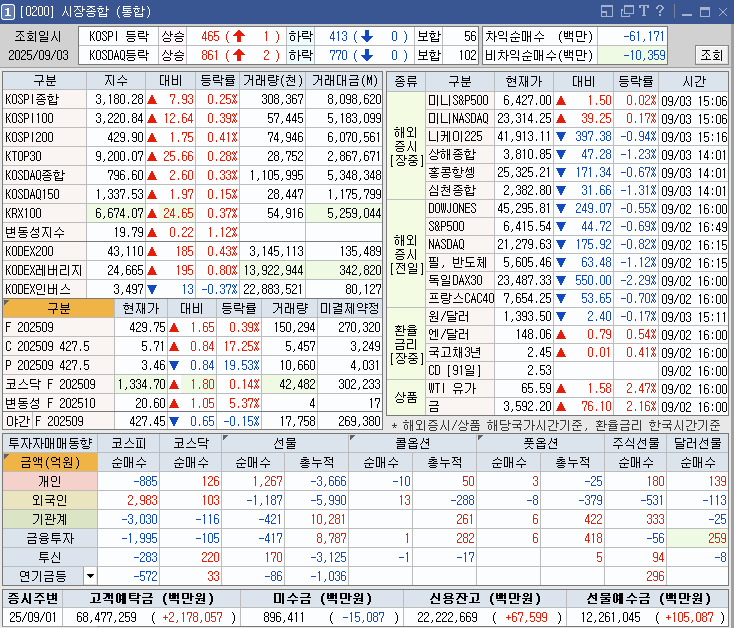734x628 pixels.
Task: Click the KODEX인버스 row label
Action: [x=44, y=289]
